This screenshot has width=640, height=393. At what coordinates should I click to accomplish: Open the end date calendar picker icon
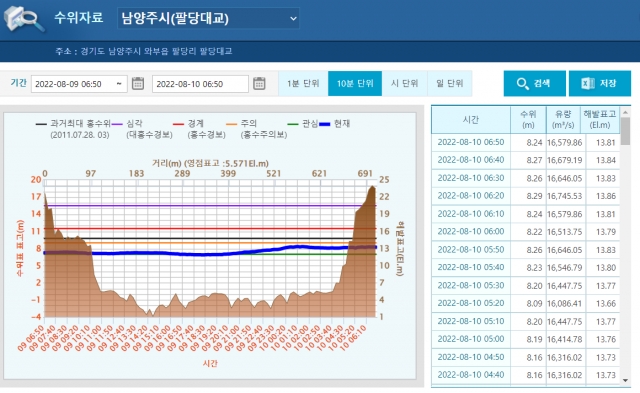(259, 84)
